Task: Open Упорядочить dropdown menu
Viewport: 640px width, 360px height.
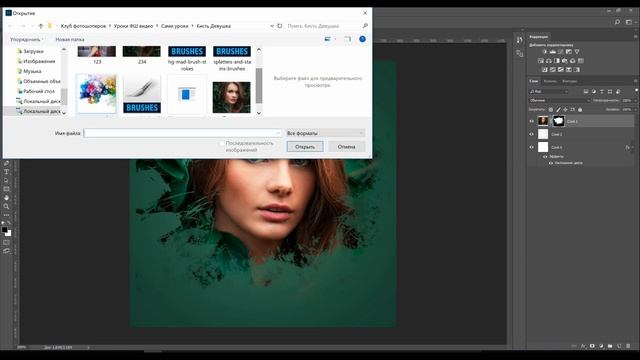Action: (27, 40)
